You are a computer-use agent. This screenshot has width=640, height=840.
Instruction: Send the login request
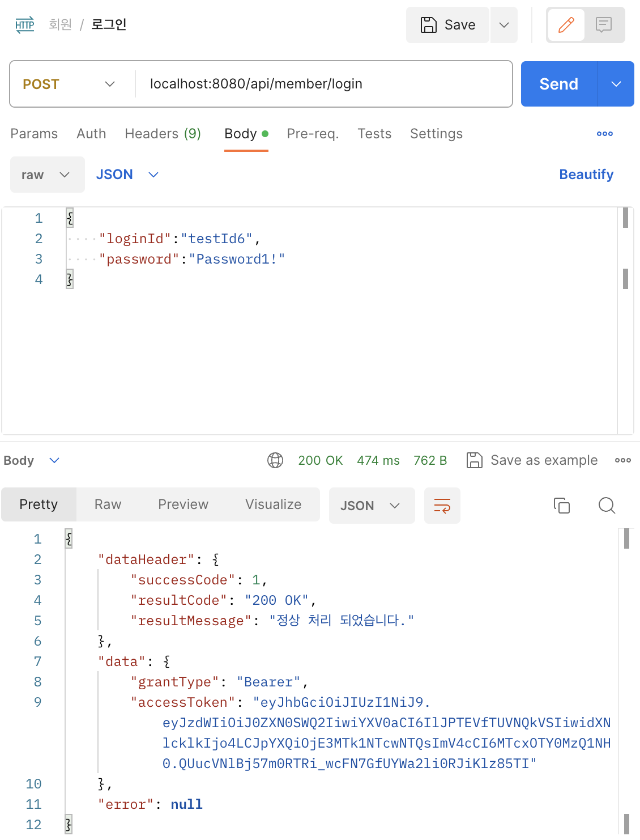[559, 84]
